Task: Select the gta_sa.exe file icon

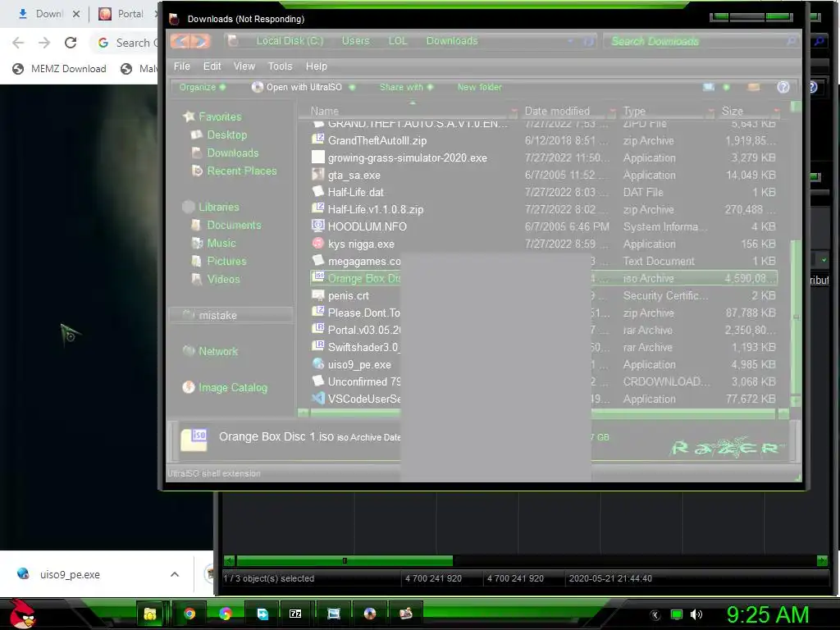Action: coord(318,175)
